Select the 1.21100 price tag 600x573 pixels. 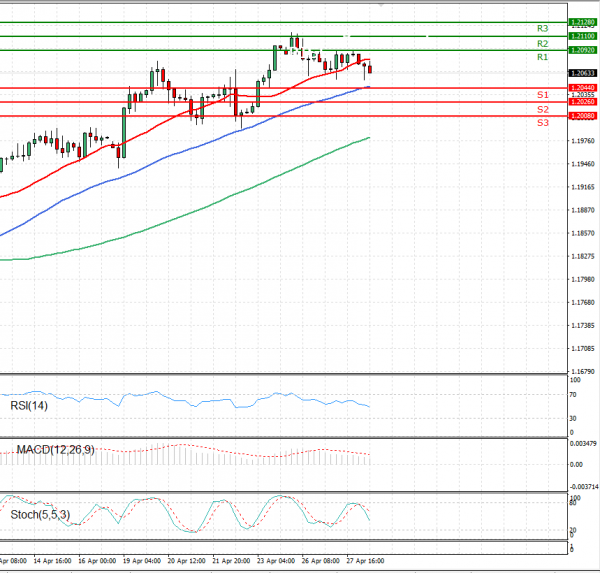pyautogui.click(x=583, y=36)
